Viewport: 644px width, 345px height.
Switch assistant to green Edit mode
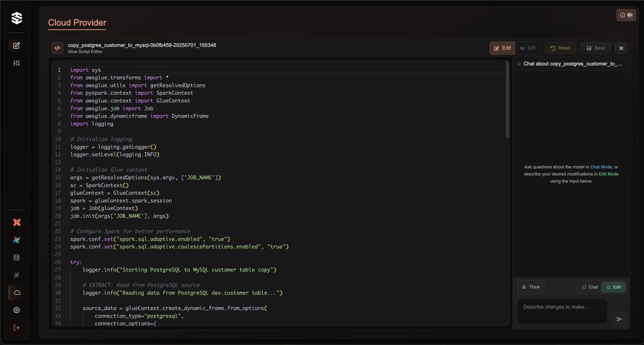(x=613, y=287)
